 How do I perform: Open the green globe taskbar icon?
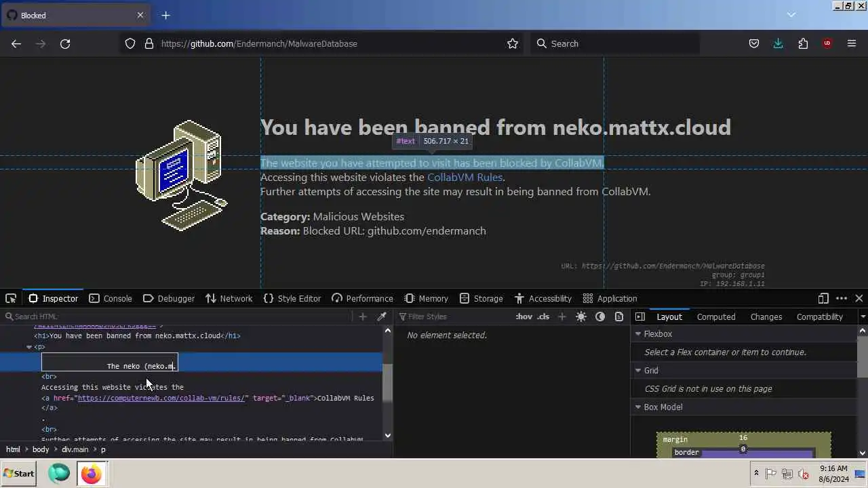click(x=58, y=473)
